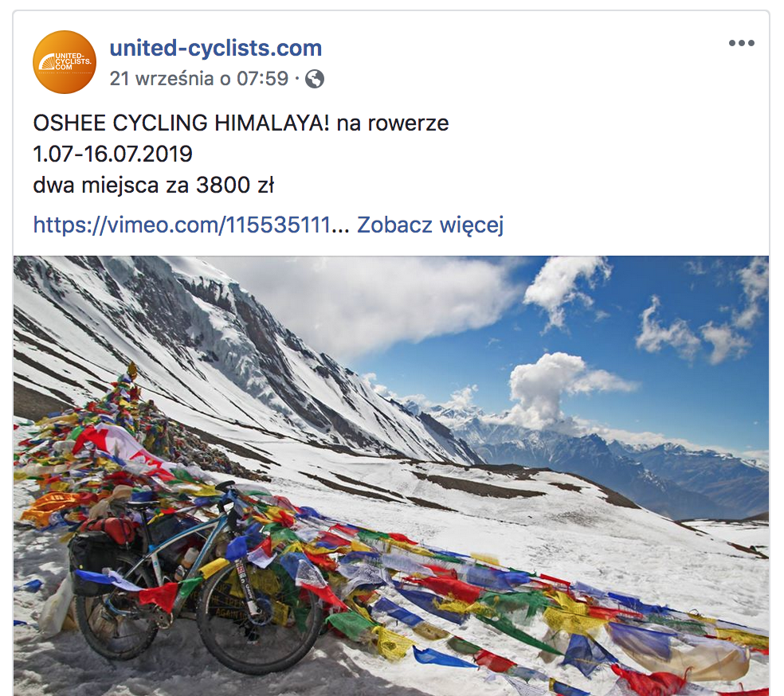Open the united-cyclists.com orange profile avatar
784x696 pixels.
pos(65,62)
